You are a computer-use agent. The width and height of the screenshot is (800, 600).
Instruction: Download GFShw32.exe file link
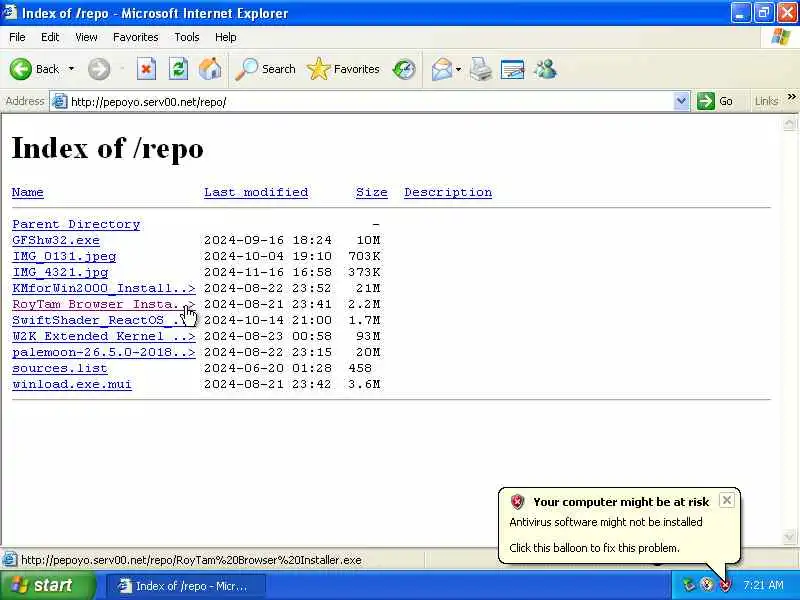pos(56,240)
